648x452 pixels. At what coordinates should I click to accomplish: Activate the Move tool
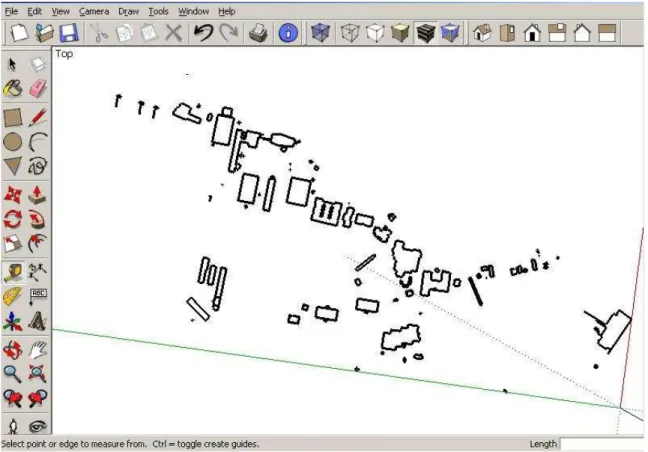[12, 195]
